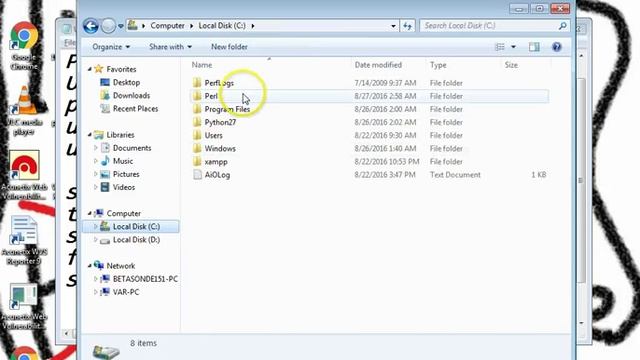
Task: Click the Google Chrome desktop shortcut
Action: pyautogui.click(x=24, y=46)
